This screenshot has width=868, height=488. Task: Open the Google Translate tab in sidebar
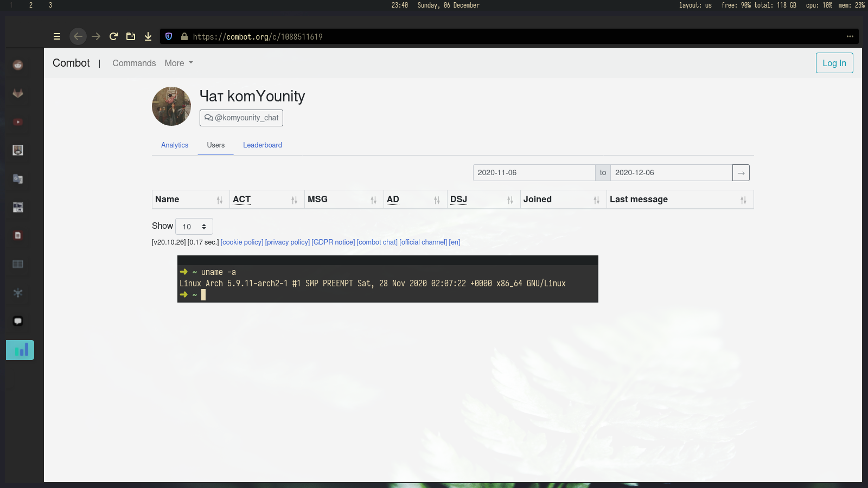click(18, 179)
